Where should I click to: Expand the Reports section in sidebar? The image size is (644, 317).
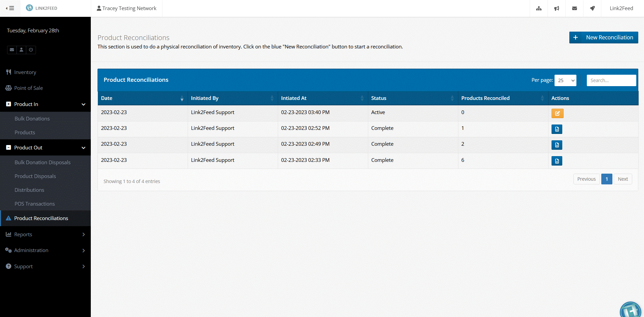45,234
